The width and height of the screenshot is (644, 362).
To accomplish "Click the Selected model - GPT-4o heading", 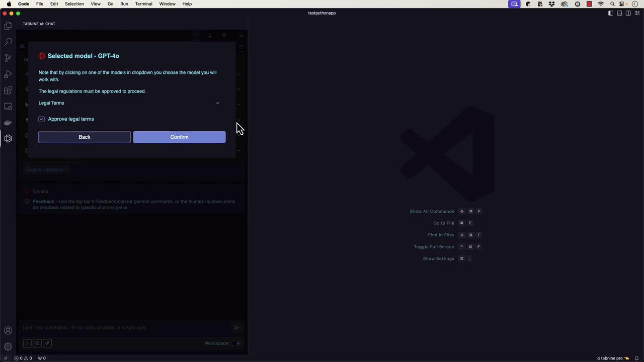I will (84, 56).
